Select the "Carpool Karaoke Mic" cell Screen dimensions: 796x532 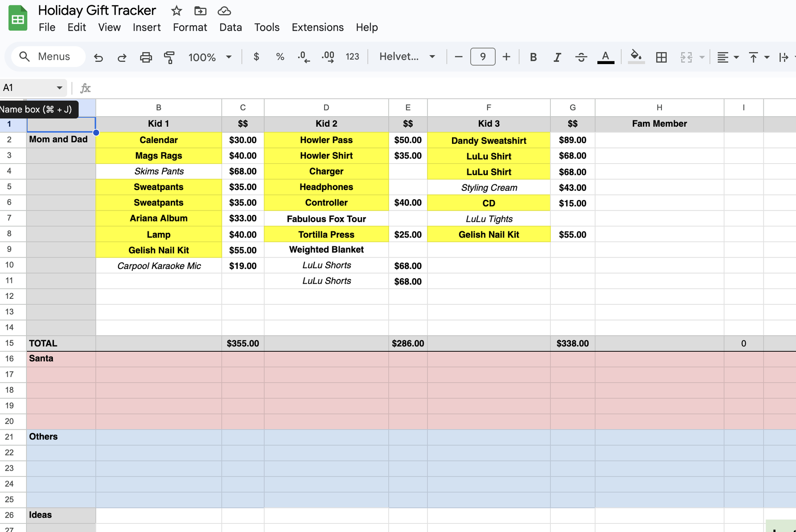[x=159, y=266]
